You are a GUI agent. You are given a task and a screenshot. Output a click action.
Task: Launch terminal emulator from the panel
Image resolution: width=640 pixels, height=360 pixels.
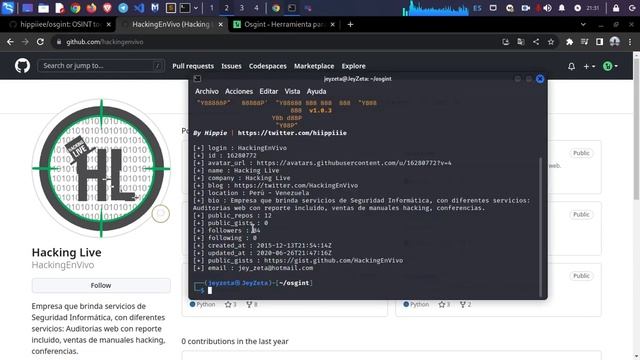pyautogui.click(x=185, y=8)
